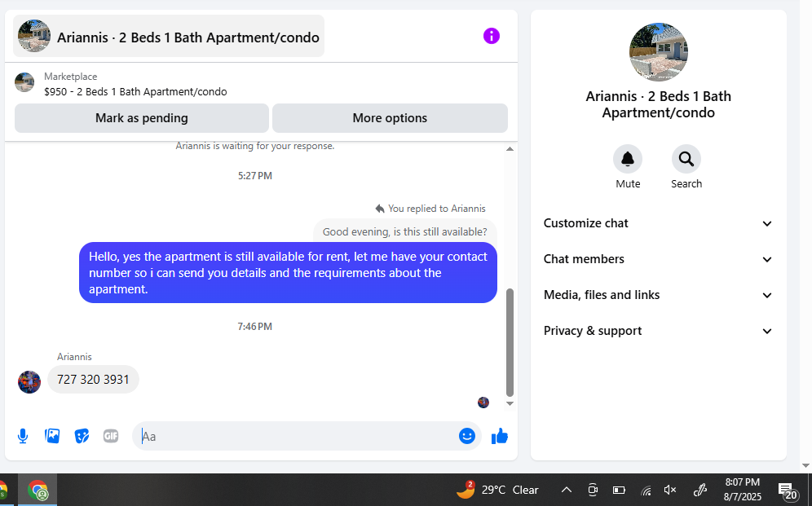
Task: Choose a sticker icon
Action: [x=82, y=436]
